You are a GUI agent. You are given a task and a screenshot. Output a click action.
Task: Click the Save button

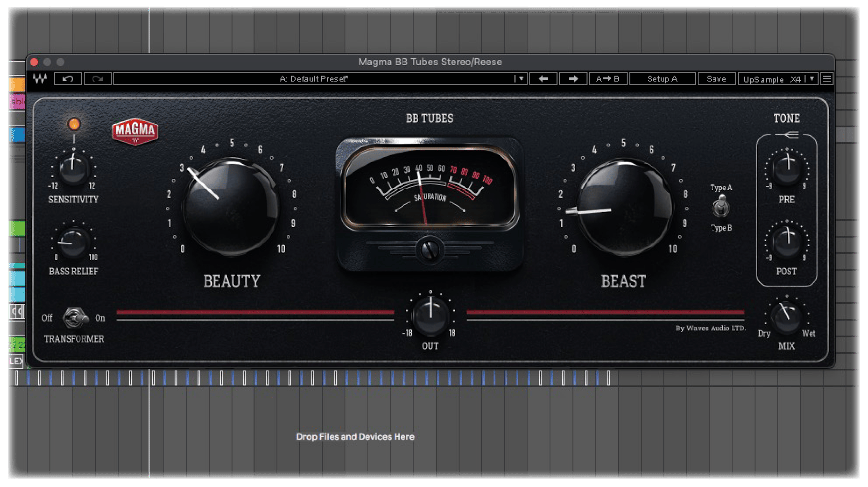click(x=716, y=79)
